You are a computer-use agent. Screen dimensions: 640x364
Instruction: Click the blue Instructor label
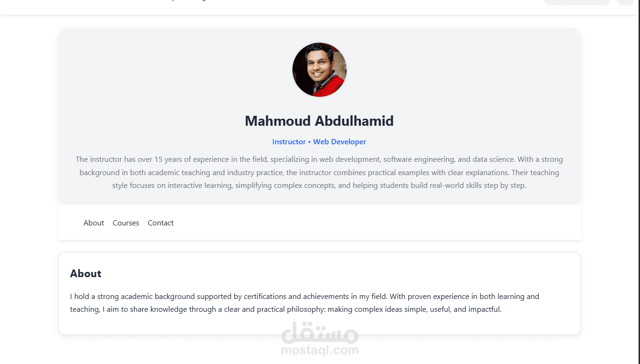click(289, 142)
